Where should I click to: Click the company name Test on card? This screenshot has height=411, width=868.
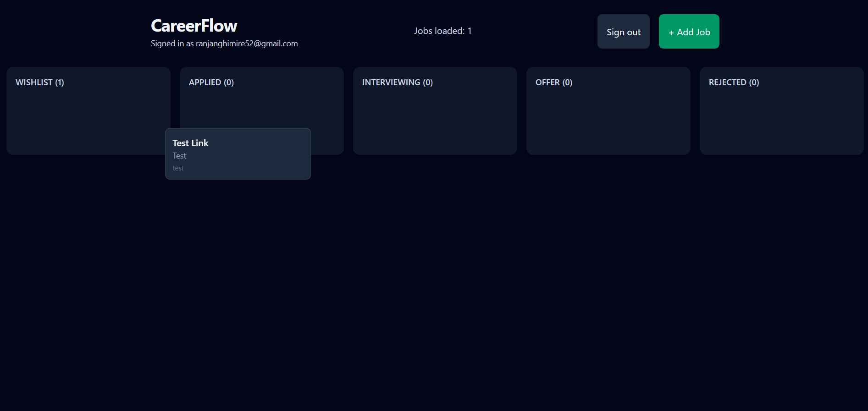(x=179, y=156)
